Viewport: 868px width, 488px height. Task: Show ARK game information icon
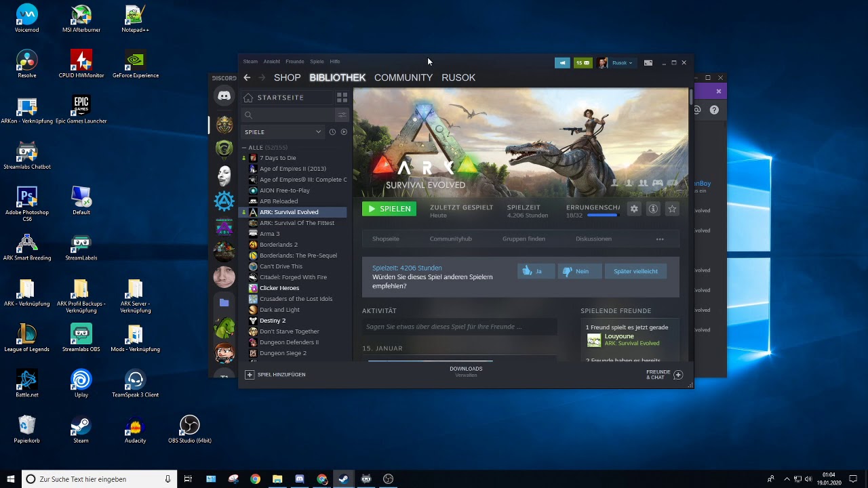(653, 209)
